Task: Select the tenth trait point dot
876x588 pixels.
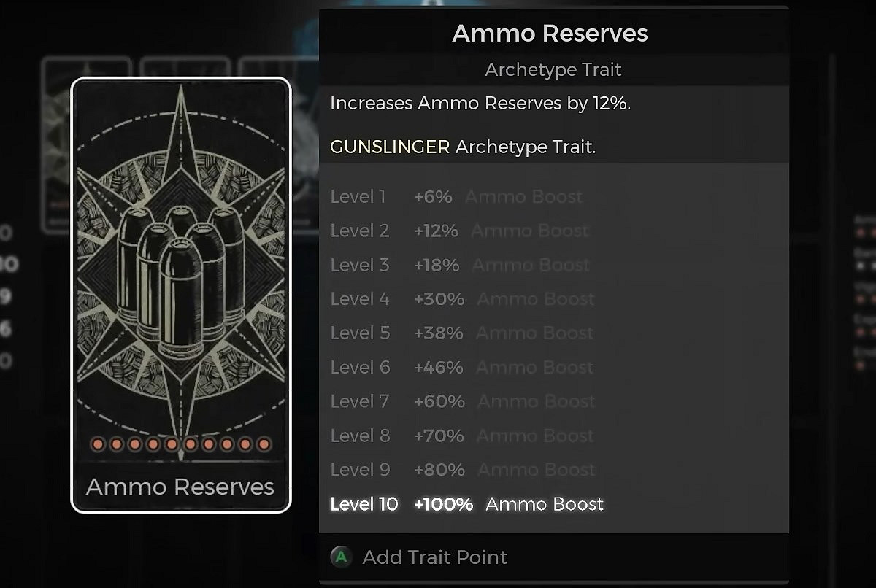Action: [x=264, y=444]
